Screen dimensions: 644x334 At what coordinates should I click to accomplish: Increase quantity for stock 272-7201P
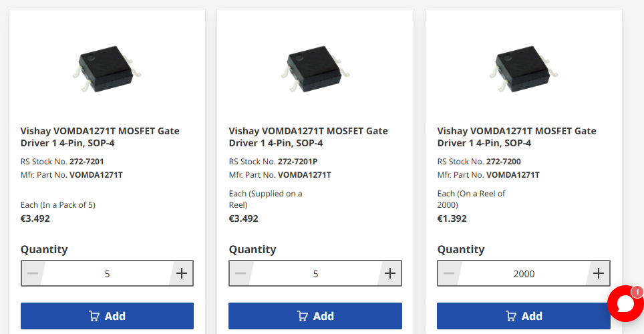point(390,273)
